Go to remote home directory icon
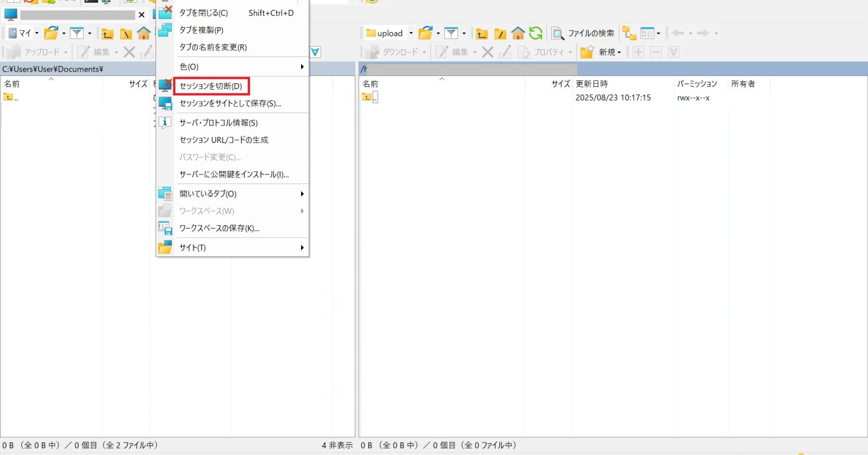 click(x=518, y=33)
